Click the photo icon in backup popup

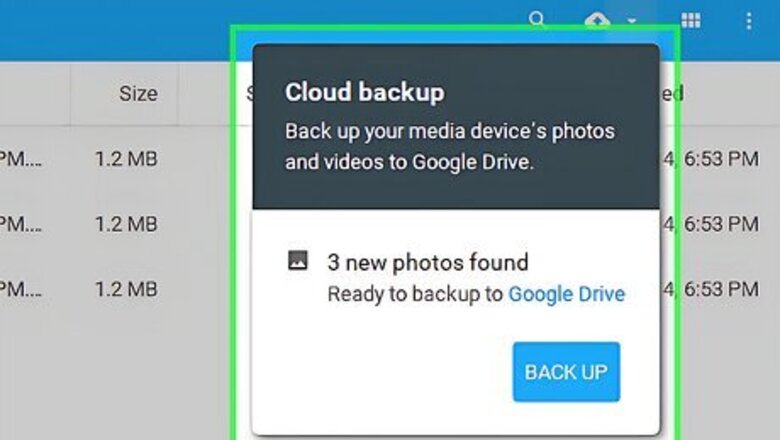[x=297, y=262]
